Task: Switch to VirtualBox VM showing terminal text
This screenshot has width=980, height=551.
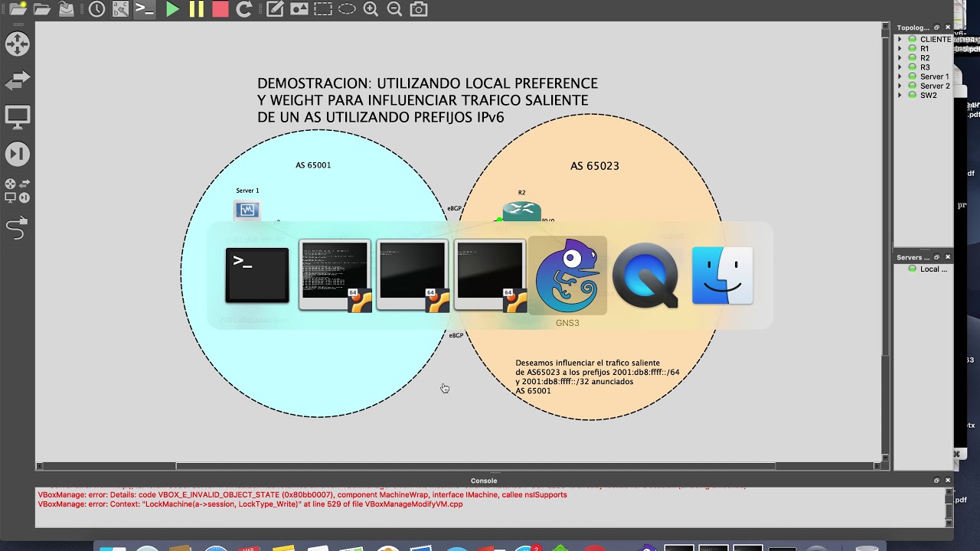Action: coord(335,275)
